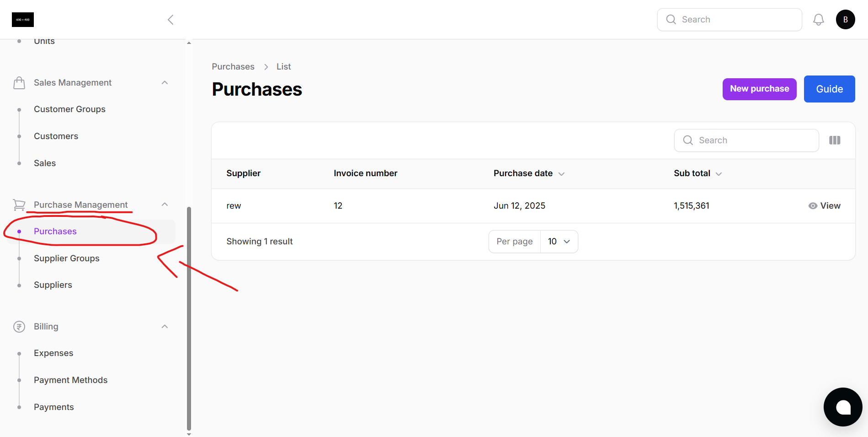
Task: Open the Per page dropdown
Action: point(559,242)
